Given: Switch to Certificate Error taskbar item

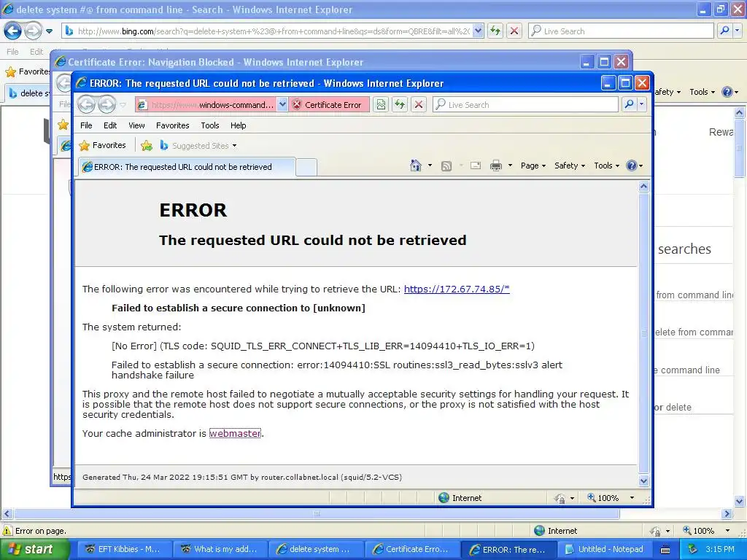Looking at the screenshot, I should click(413, 549).
